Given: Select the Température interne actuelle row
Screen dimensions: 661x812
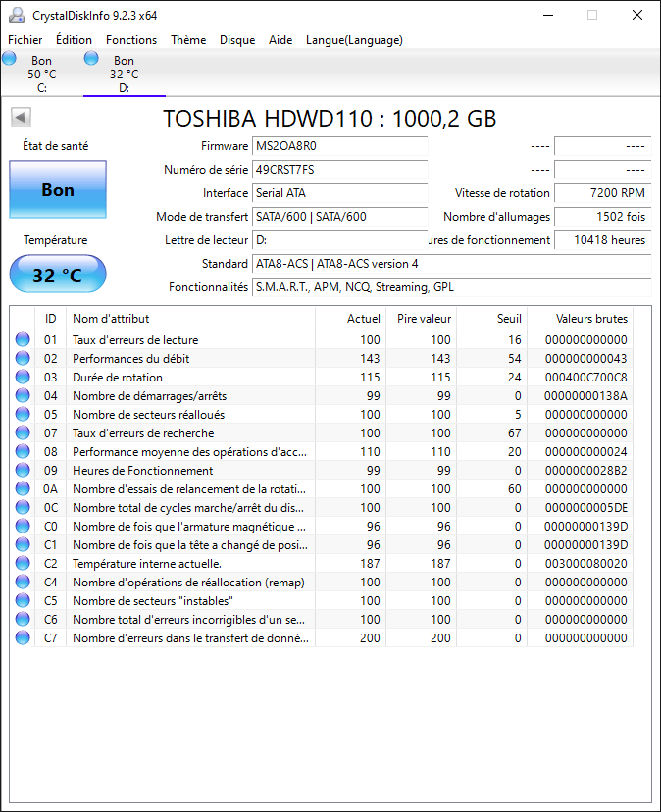Looking at the screenshot, I should pyautogui.click(x=321, y=564).
